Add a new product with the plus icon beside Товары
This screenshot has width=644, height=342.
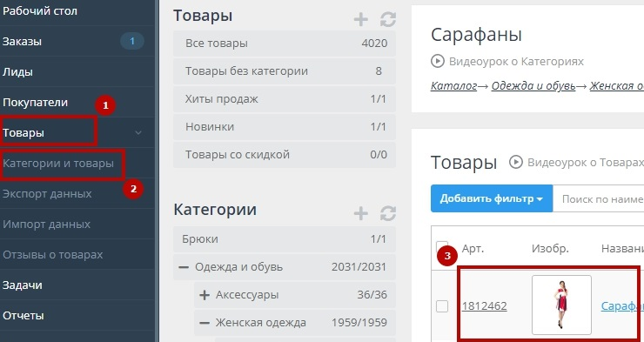pos(360,19)
